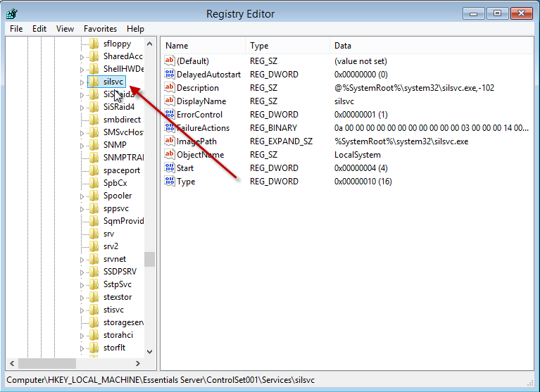Click the Spooler folder icon
The height and width of the screenshot is (392, 540).
click(x=94, y=196)
